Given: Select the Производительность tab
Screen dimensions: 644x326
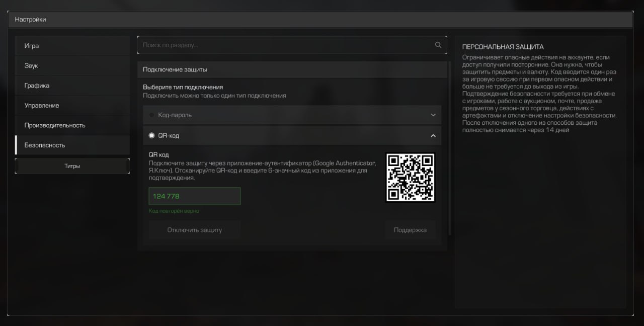Looking at the screenshot, I should [72, 125].
